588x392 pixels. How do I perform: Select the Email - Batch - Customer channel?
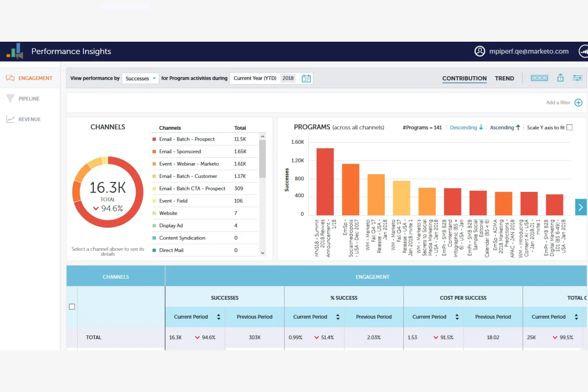[x=205, y=176]
